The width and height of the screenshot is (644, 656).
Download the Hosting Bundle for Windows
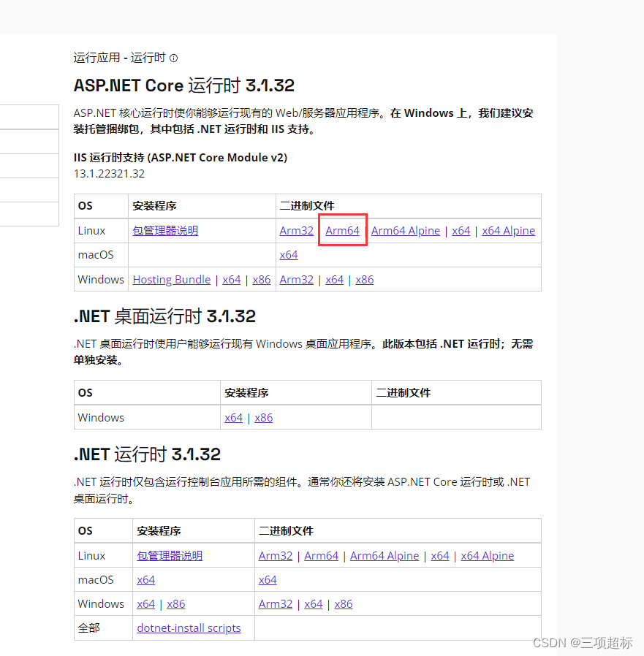coord(171,279)
